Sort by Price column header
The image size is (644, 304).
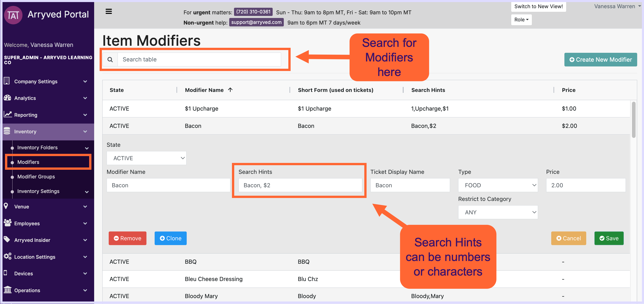coord(569,90)
